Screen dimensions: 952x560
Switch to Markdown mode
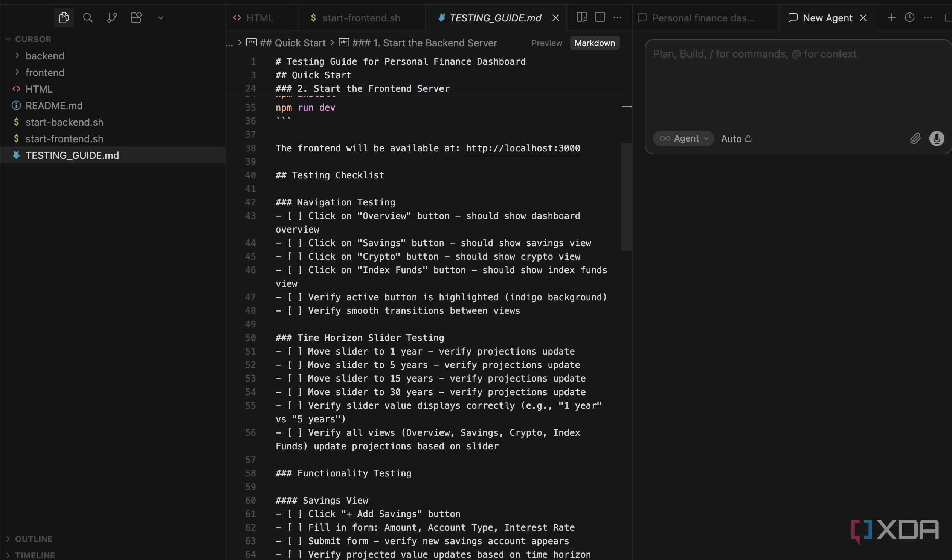click(595, 43)
